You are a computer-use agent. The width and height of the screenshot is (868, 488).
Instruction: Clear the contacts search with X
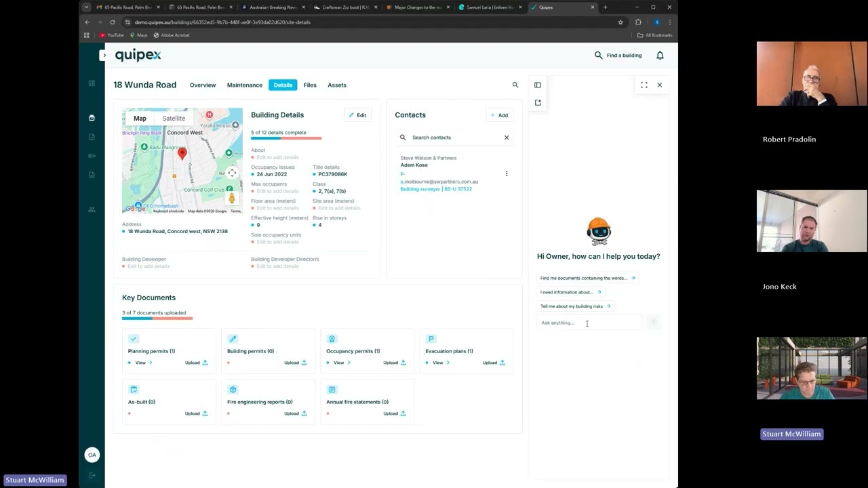click(507, 138)
